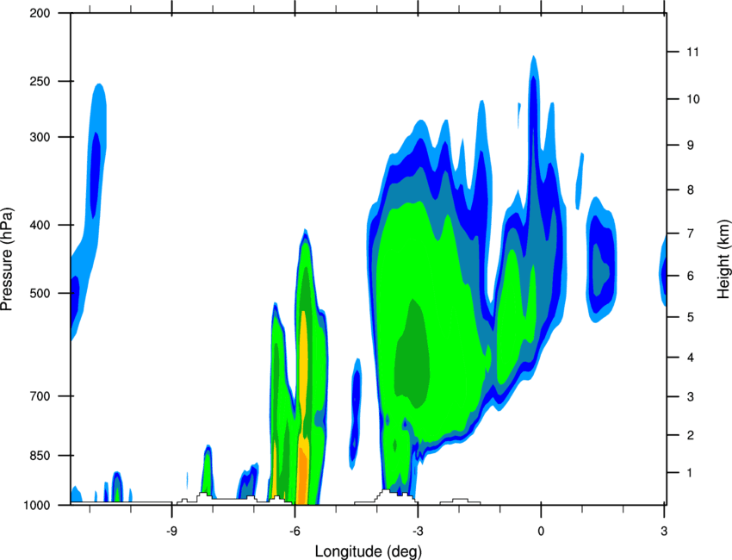
Task: Click the 'Longitude (deg)' axis title
Action: tap(369, 551)
